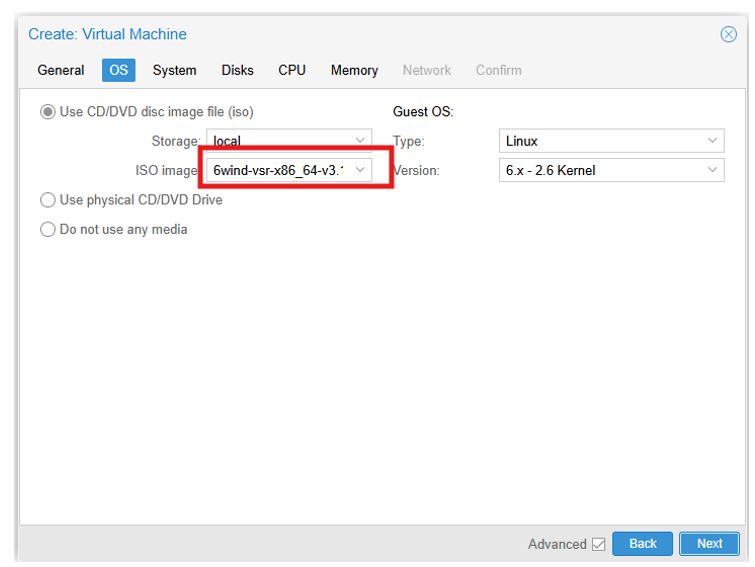This screenshot has width=755, height=567.
Task: Click the Back button
Action: click(642, 544)
